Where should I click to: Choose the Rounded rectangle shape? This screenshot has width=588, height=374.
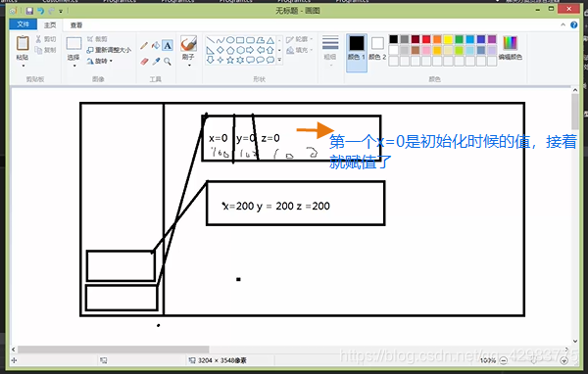(250, 40)
